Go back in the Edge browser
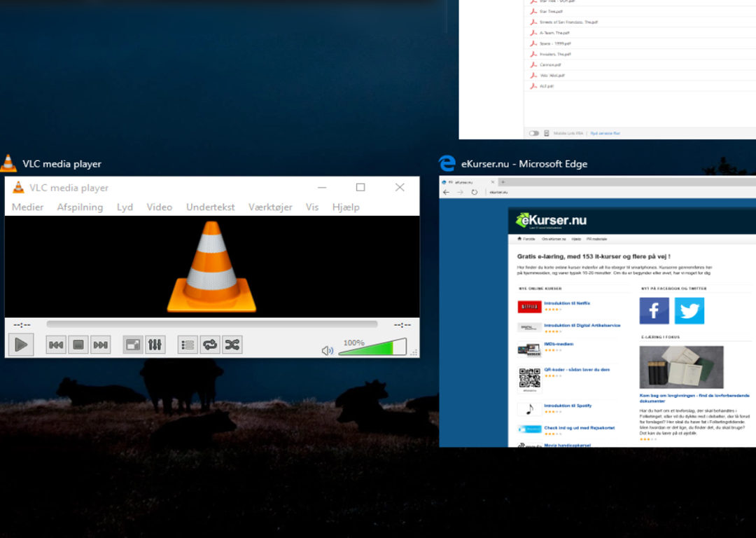The width and height of the screenshot is (756, 538). (x=446, y=192)
